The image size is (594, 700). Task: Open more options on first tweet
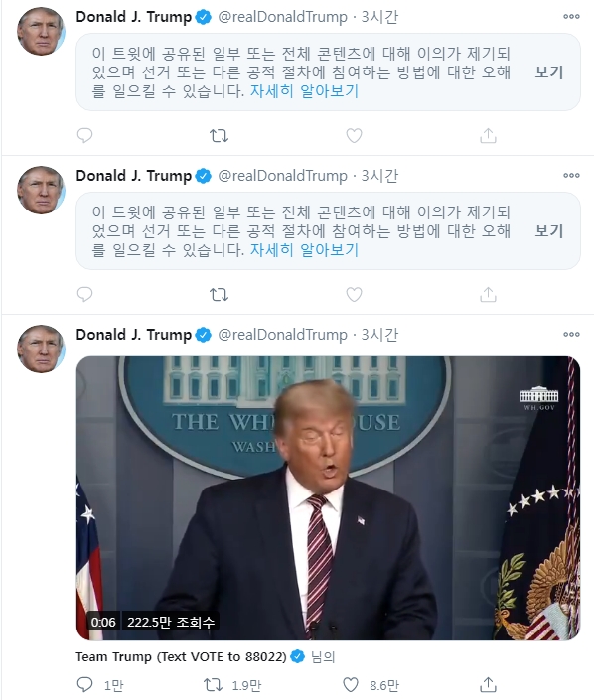pos(571,17)
